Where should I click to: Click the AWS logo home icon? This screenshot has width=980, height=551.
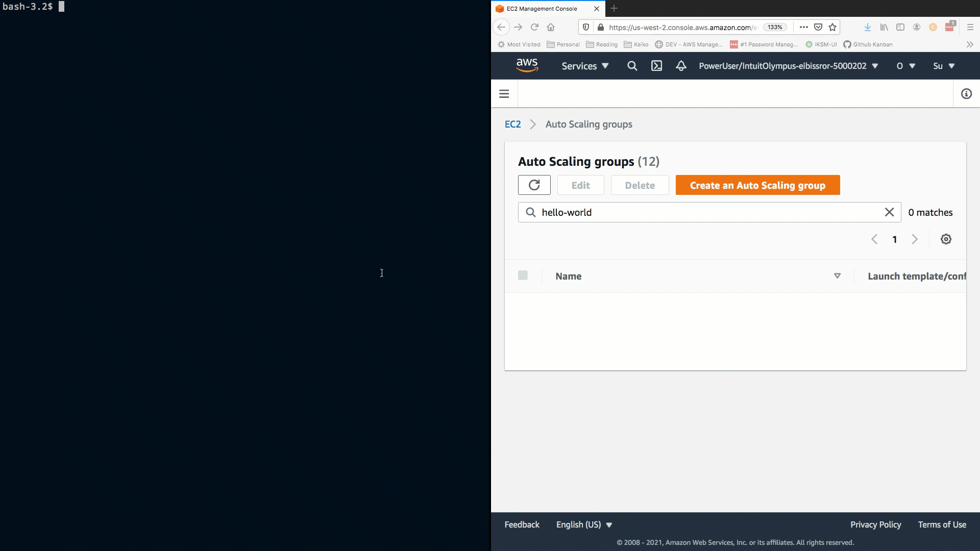click(x=527, y=65)
